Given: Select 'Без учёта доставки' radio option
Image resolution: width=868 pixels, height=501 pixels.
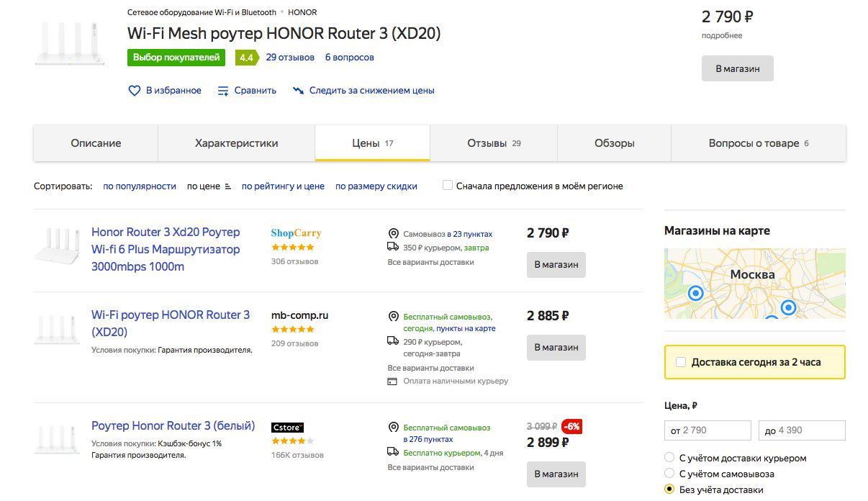Looking at the screenshot, I should [x=669, y=489].
